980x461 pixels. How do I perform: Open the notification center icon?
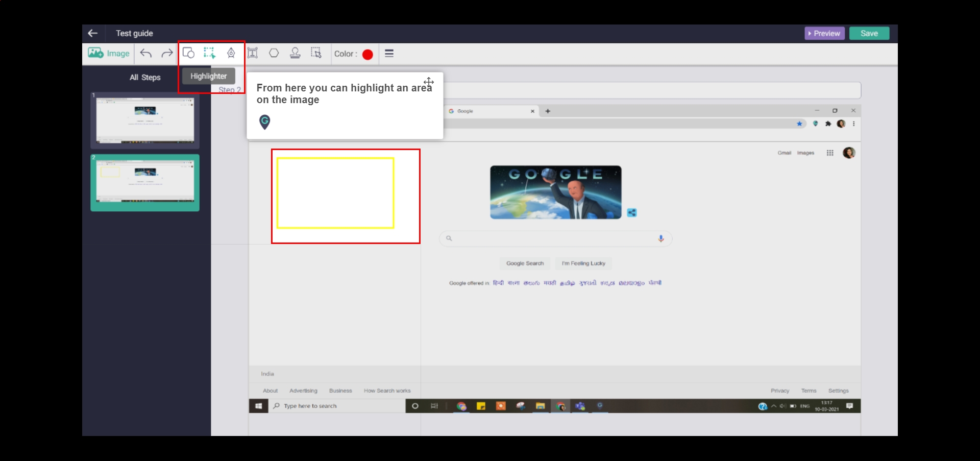(849, 406)
